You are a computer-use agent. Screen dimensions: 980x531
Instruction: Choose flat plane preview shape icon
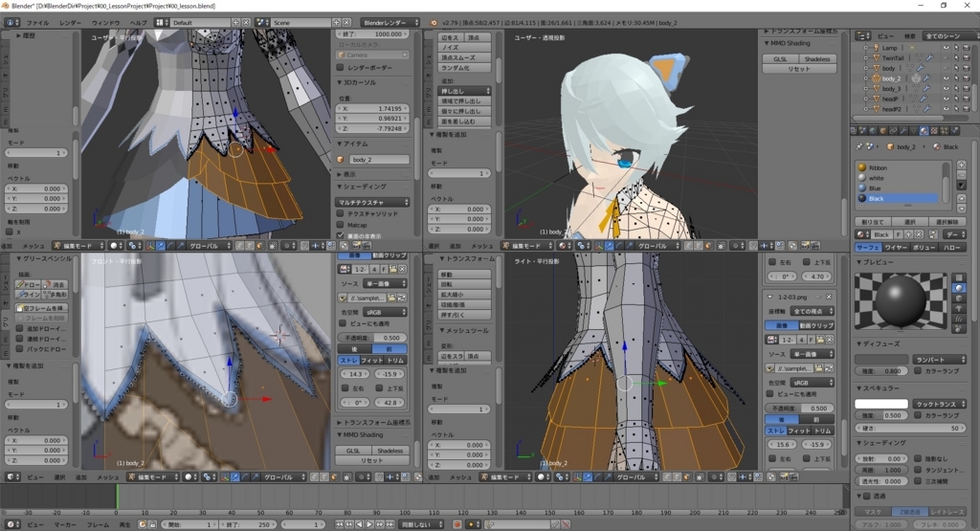959,278
